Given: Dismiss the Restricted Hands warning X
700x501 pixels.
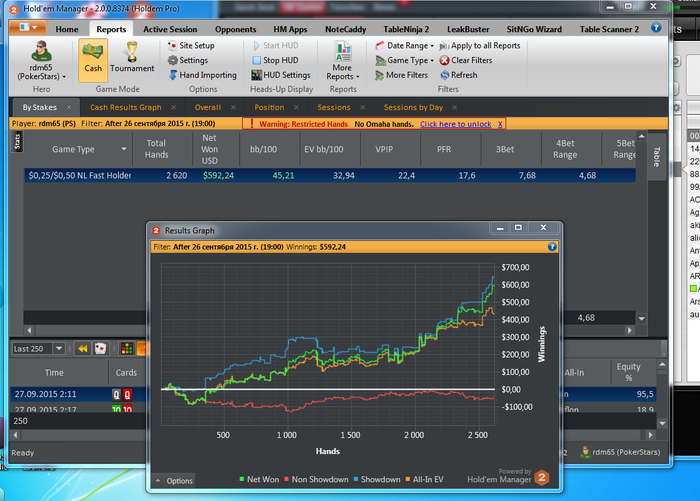Looking at the screenshot, I should click(x=500, y=124).
